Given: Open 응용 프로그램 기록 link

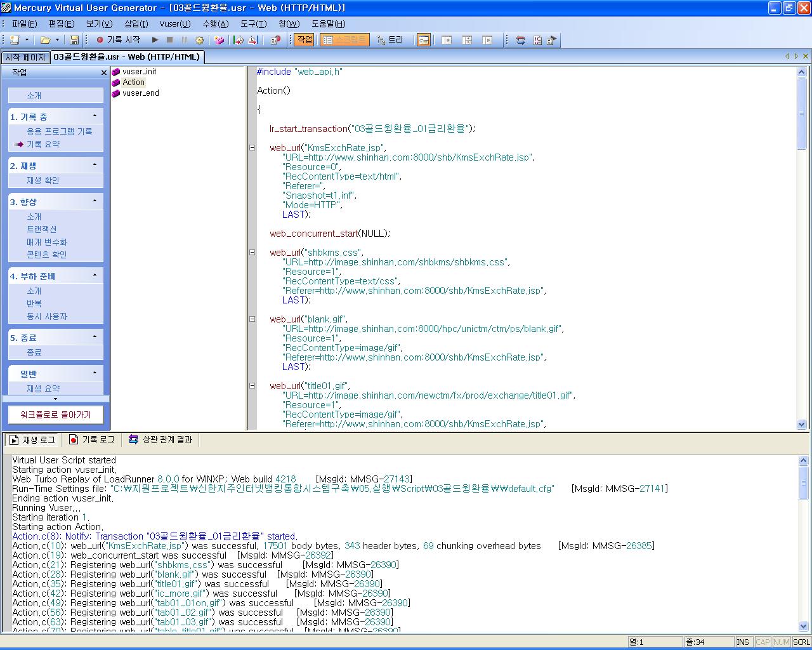Looking at the screenshot, I should (59, 131).
